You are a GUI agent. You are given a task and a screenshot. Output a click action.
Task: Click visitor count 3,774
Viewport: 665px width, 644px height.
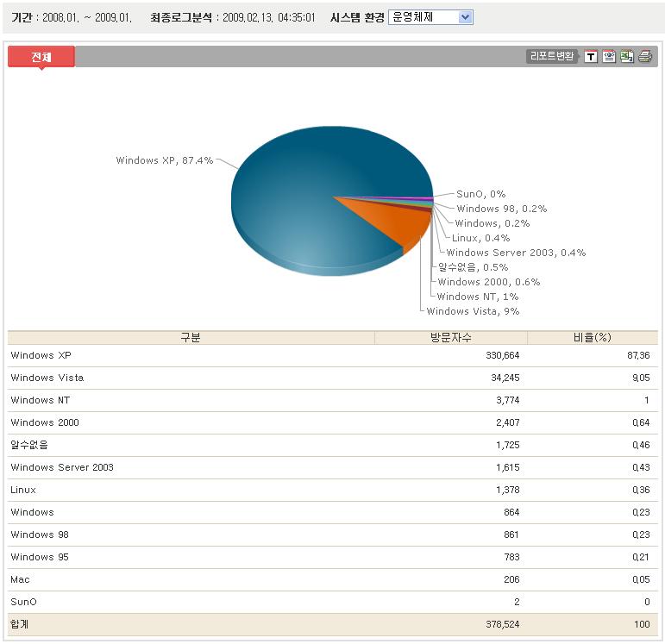point(508,400)
